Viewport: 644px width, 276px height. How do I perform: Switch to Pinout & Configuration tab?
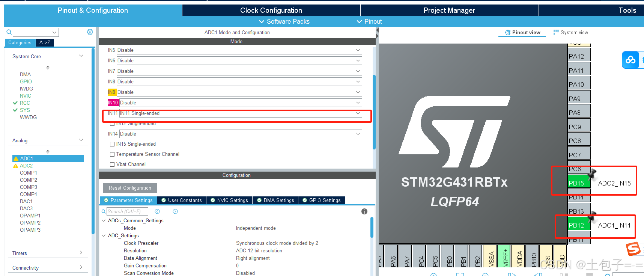[93, 10]
